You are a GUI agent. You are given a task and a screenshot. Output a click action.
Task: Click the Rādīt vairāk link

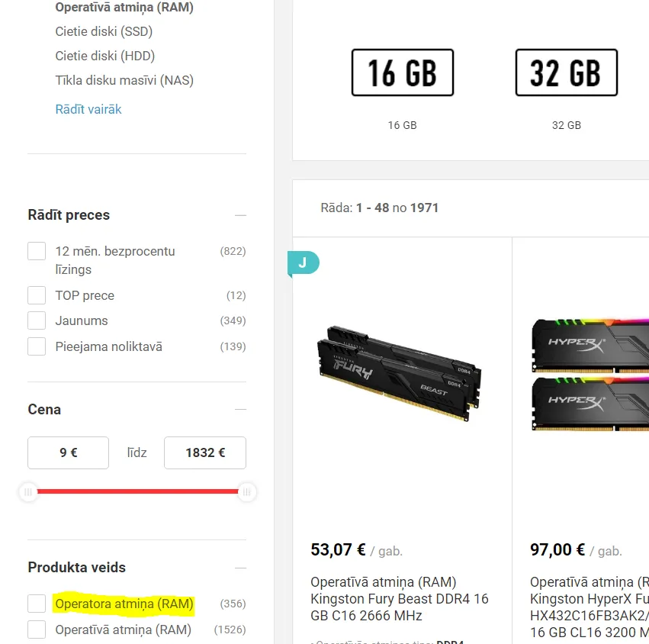pos(88,109)
